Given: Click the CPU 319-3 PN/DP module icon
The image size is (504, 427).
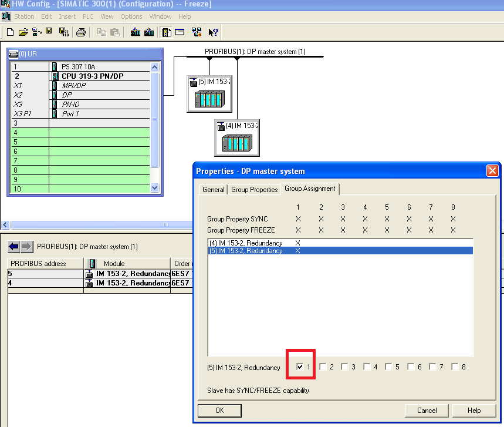Looking at the screenshot, I should tap(55, 76).
